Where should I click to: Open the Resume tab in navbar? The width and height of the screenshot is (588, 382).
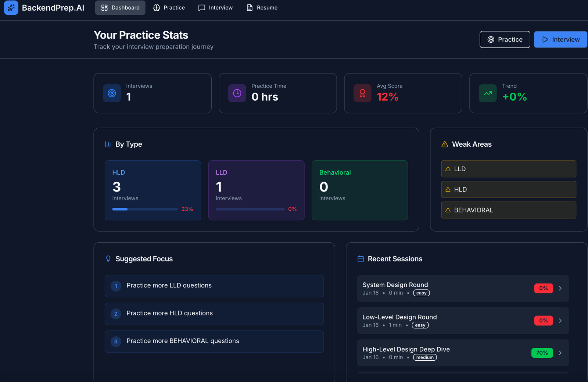point(262,8)
